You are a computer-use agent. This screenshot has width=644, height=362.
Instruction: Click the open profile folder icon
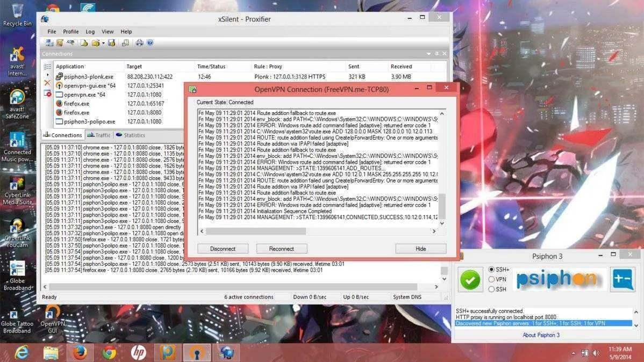tap(96, 42)
